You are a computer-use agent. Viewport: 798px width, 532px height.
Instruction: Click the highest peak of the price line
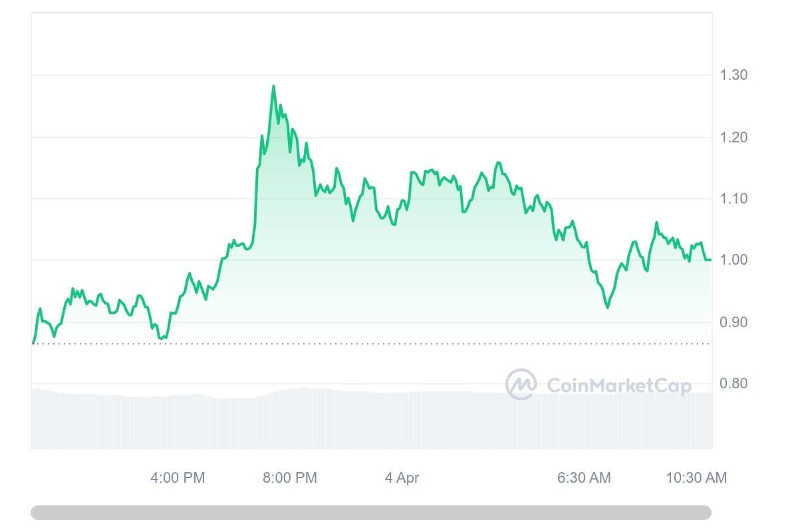tap(273, 86)
